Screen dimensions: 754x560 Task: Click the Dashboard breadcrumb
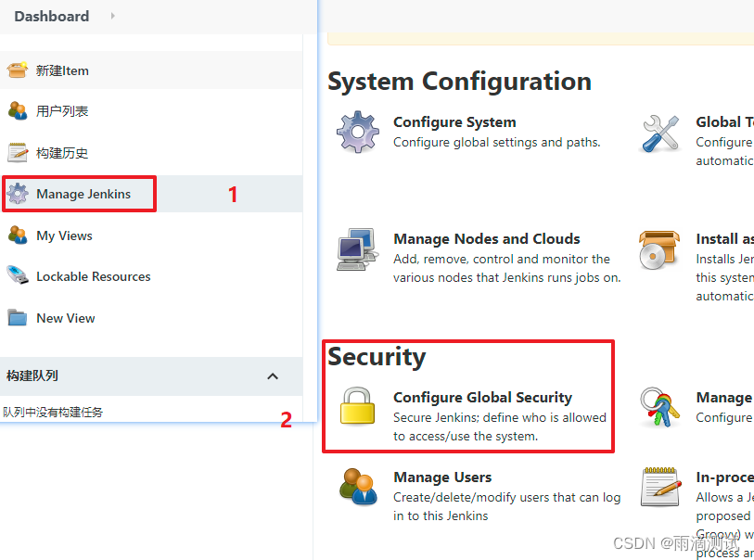pos(51,17)
